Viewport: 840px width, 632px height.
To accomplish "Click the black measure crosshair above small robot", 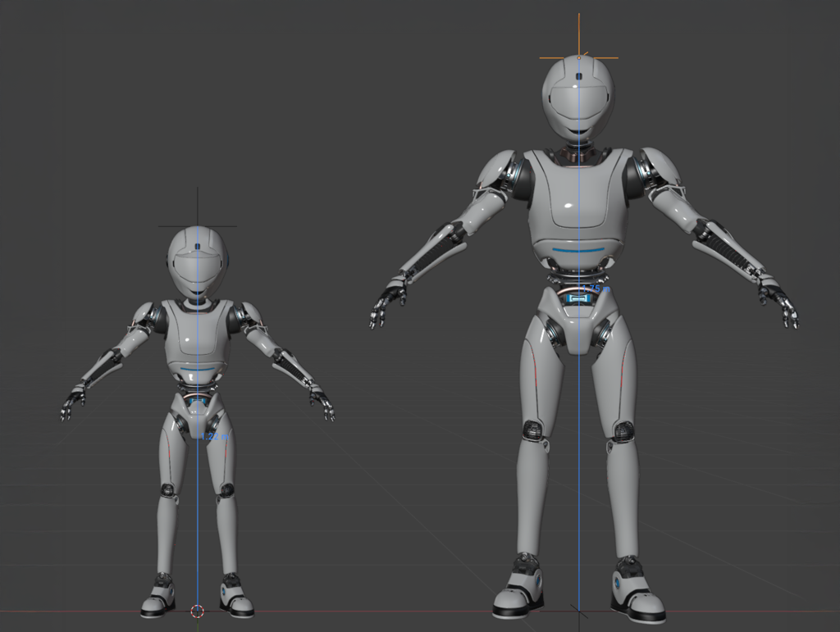I will pyautogui.click(x=198, y=225).
